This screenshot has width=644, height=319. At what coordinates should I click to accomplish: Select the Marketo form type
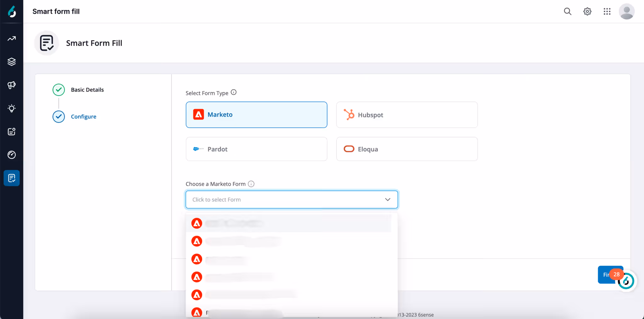pyautogui.click(x=256, y=115)
